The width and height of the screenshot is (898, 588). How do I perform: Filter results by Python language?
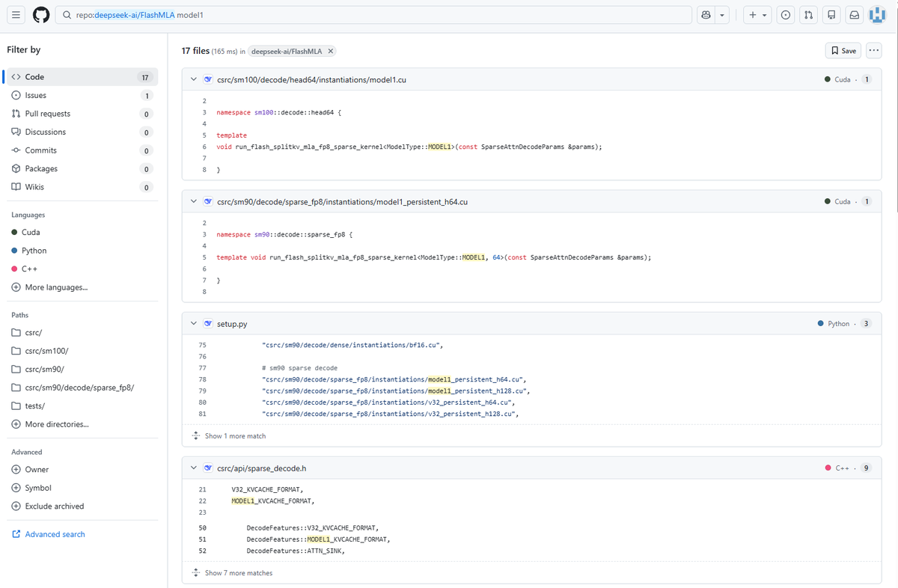(x=34, y=251)
